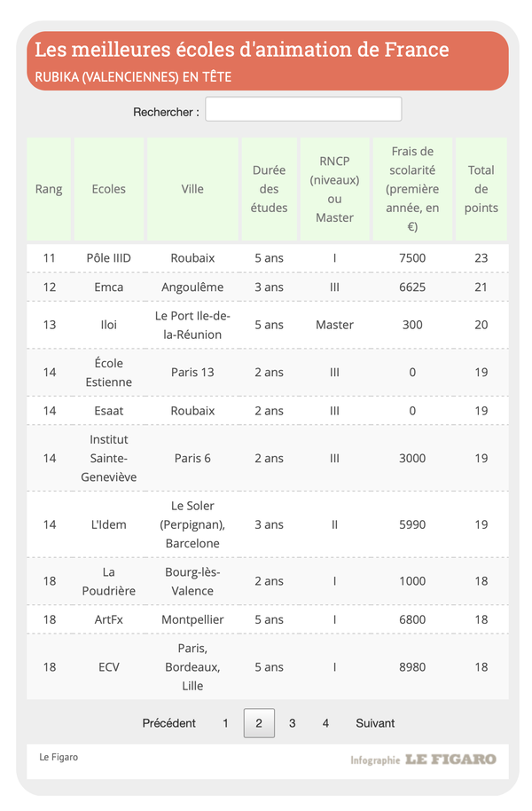Click the Rechercher search input field
The width and height of the screenshot is (532, 811).
click(303, 109)
